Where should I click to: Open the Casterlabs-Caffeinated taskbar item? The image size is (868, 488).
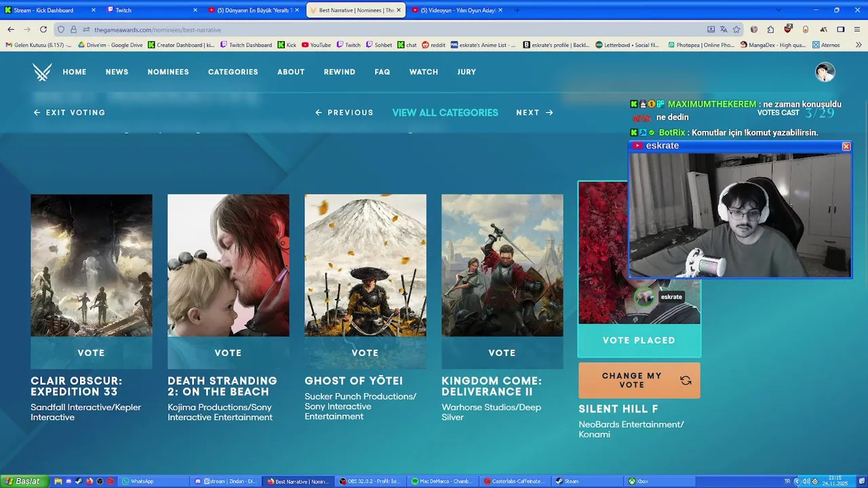click(x=516, y=481)
